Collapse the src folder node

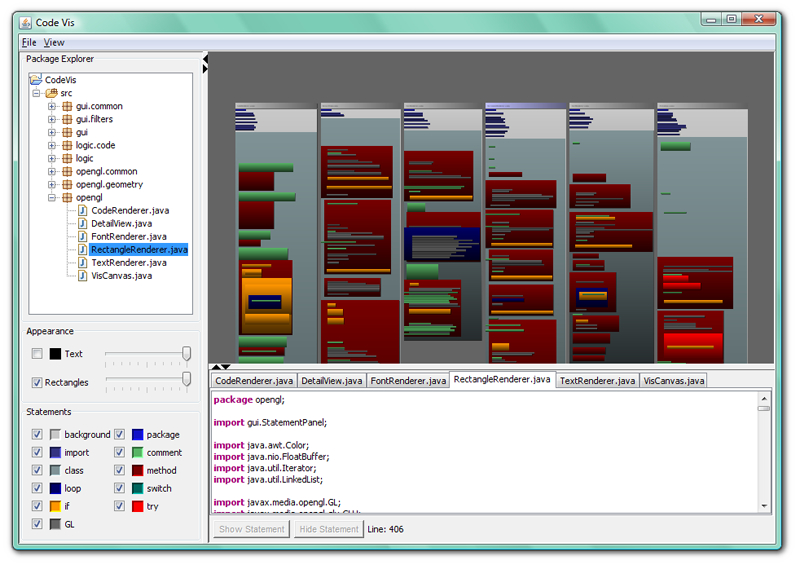[x=36, y=93]
